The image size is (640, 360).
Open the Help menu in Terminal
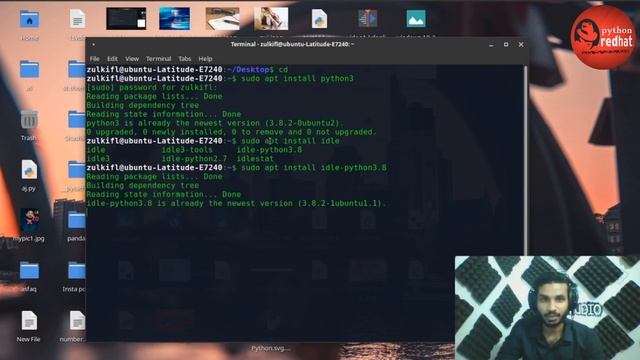click(x=205, y=59)
